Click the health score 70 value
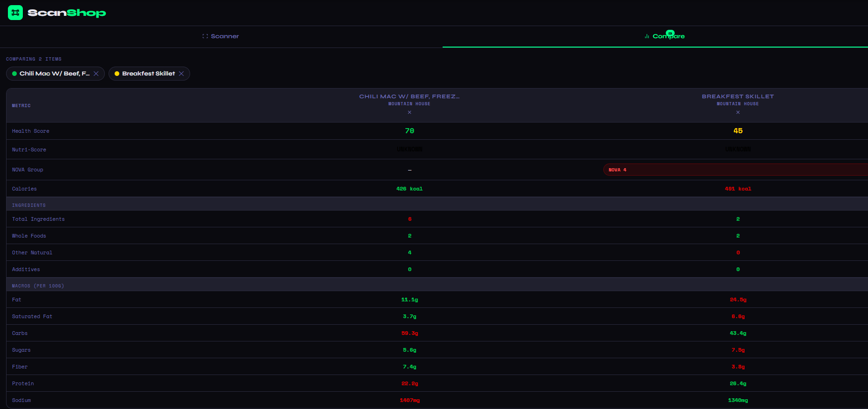The width and height of the screenshot is (868, 409). pyautogui.click(x=410, y=131)
